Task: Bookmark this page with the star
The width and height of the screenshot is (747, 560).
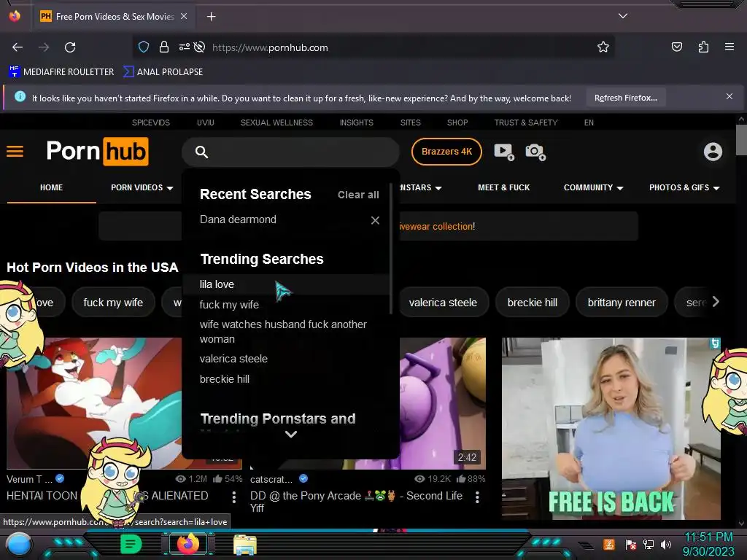Action: pos(603,47)
